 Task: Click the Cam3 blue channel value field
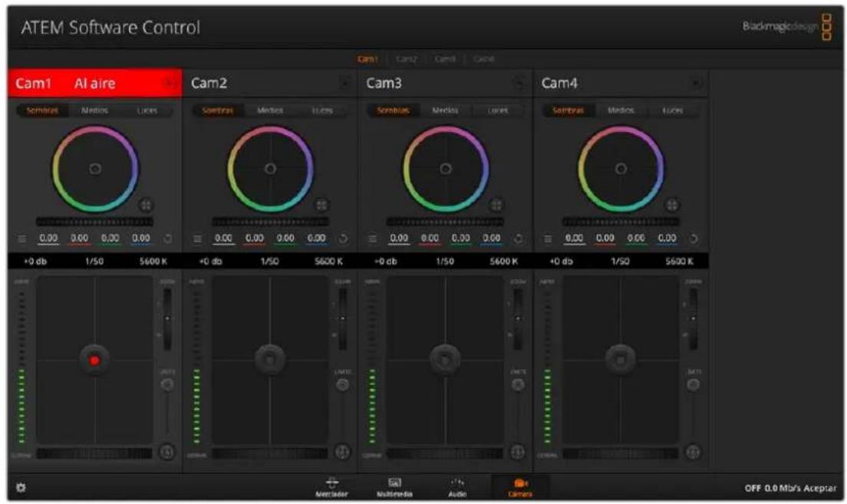point(492,239)
